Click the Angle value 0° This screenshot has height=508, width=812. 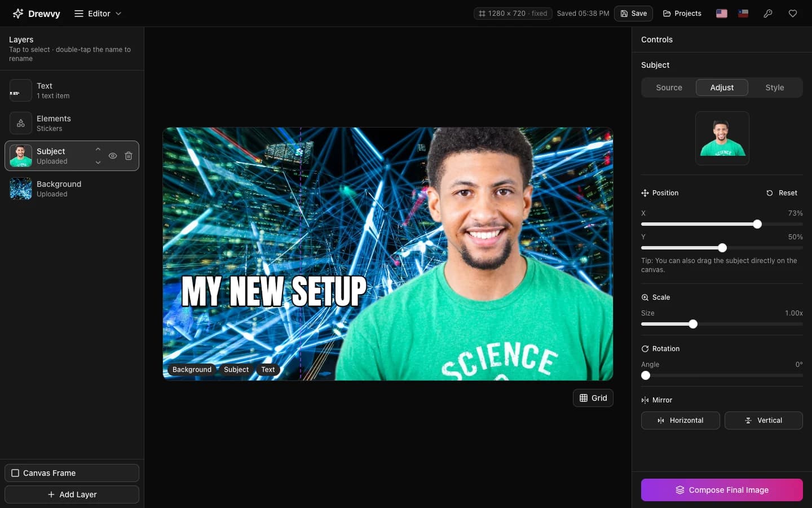(799, 365)
